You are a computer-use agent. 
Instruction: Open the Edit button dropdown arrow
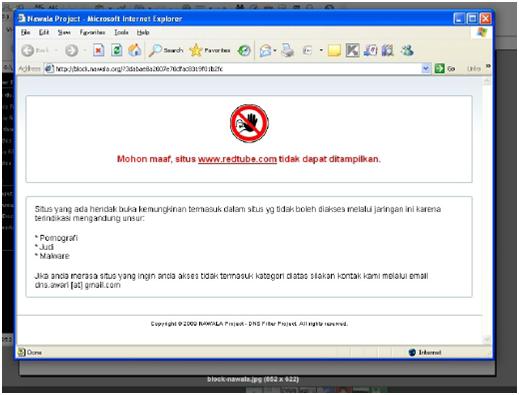point(321,51)
